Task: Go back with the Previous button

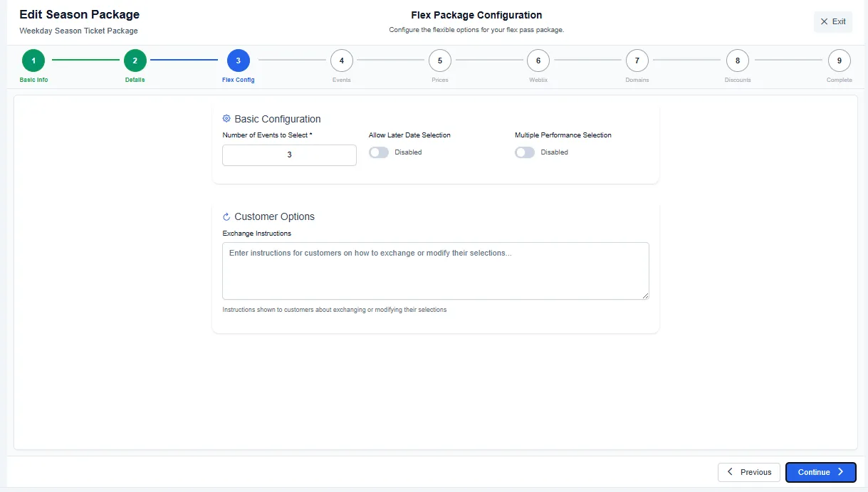Action: (x=749, y=472)
